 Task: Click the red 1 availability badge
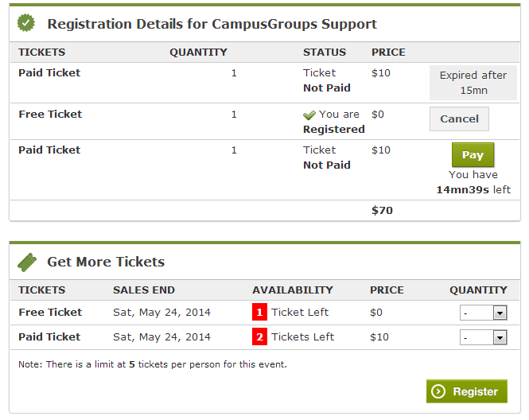click(x=259, y=312)
